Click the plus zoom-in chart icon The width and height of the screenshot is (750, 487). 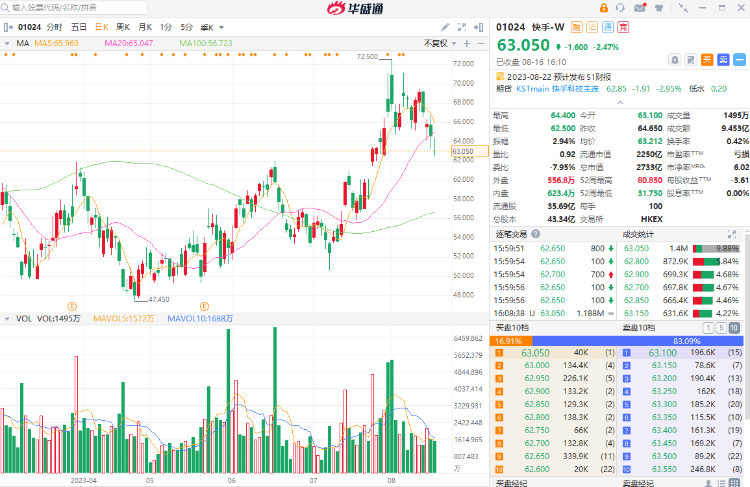coord(467,44)
